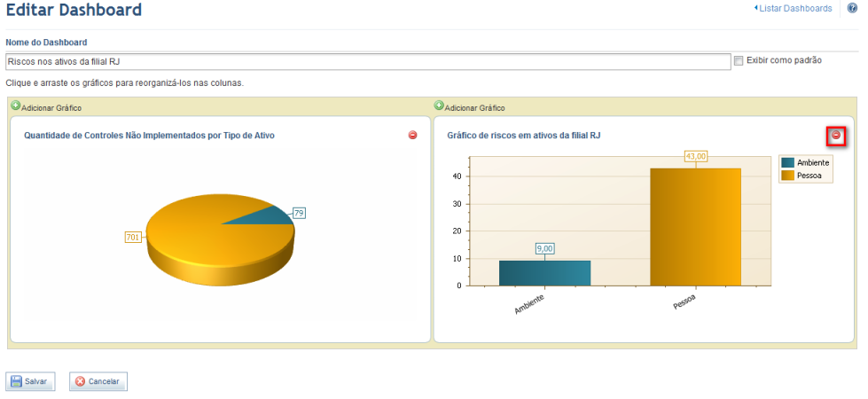The height and width of the screenshot is (399, 868).
Task: Click the green plus icon in the right column
Action: tap(439, 106)
